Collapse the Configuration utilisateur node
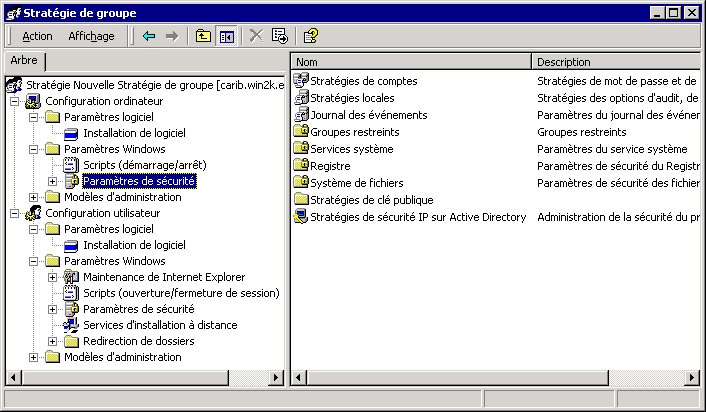 pos(14,213)
